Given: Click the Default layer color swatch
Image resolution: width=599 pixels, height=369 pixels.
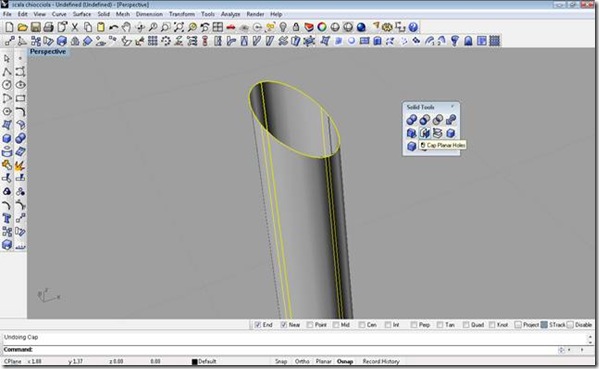Looking at the screenshot, I should point(194,361).
